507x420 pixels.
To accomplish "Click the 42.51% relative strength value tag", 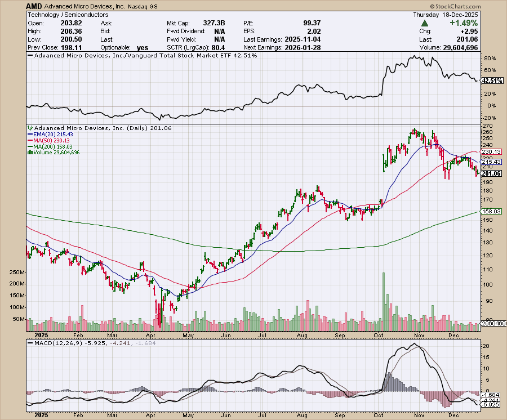I will coord(492,81).
